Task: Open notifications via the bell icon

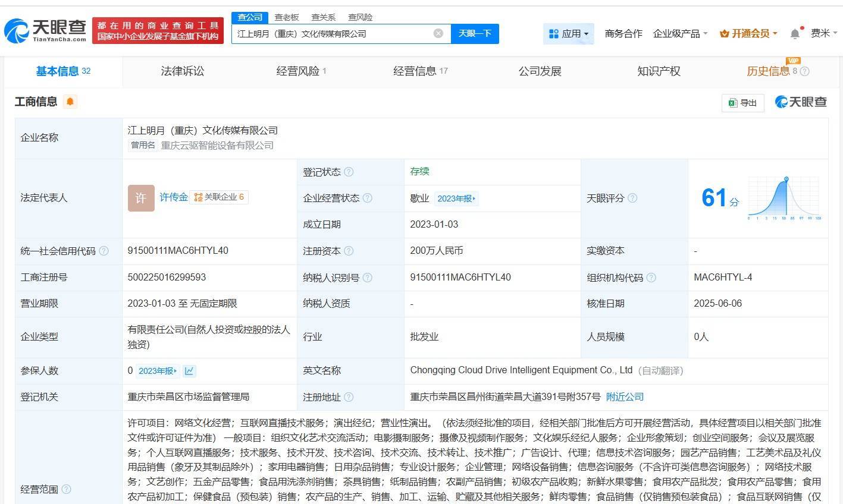Action: click(795, 34)
